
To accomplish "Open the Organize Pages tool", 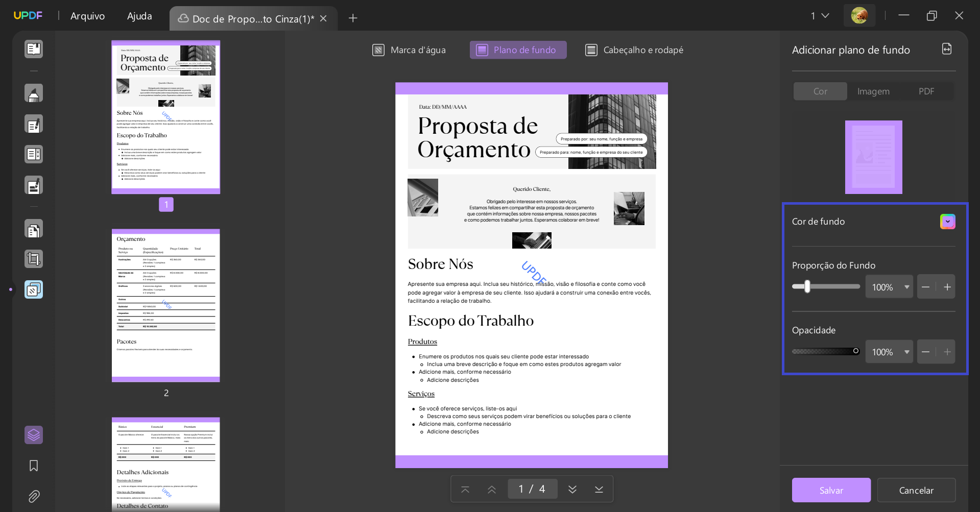I will coord(33,154).
